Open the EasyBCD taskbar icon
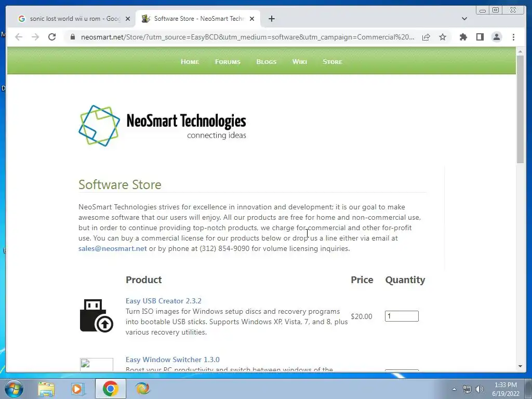Screen dimensions: 532x399 [x=142, y=389]
